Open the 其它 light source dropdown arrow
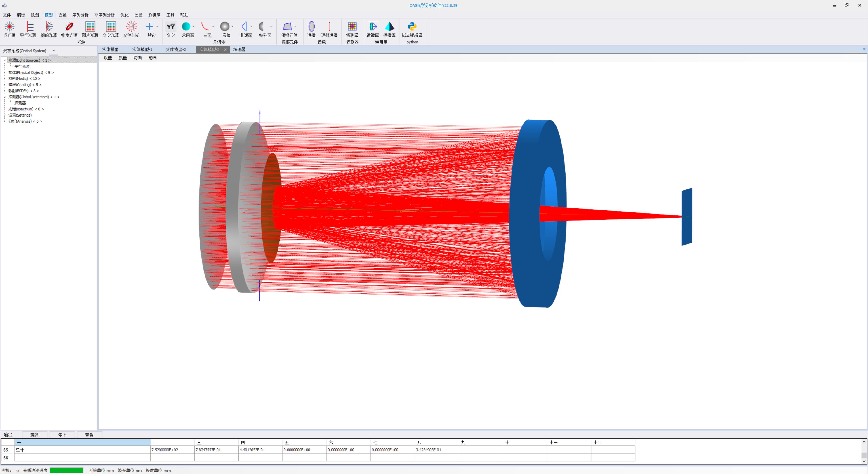The width and height of the screenshot is (868, 474). pyautogui.click(x=157, y=26)
